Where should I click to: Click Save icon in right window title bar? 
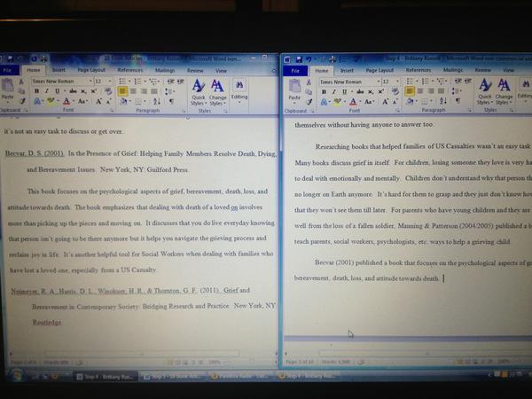point(299,59)
